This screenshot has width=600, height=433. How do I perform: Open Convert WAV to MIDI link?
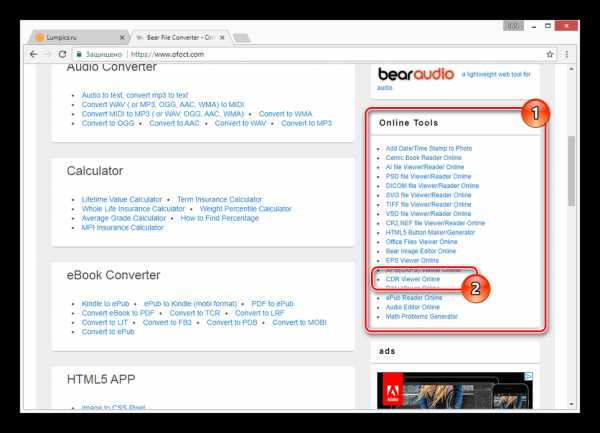point(163,104)
